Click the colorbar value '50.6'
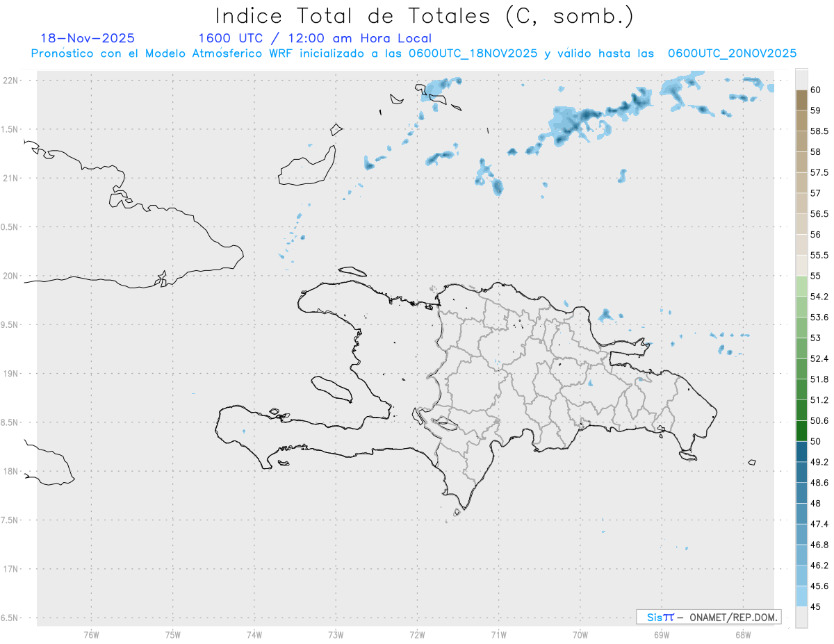834x644 pixels. click(819, 421)
